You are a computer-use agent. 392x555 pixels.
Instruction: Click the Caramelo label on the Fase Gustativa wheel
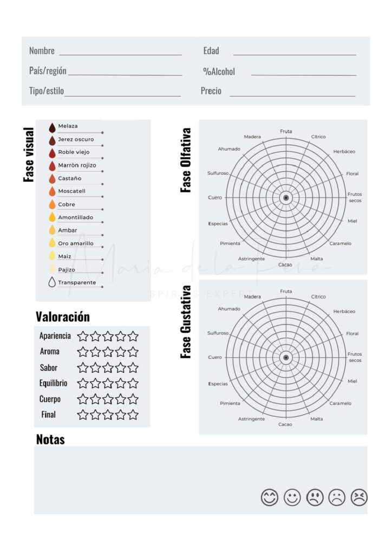coord(341,403)
